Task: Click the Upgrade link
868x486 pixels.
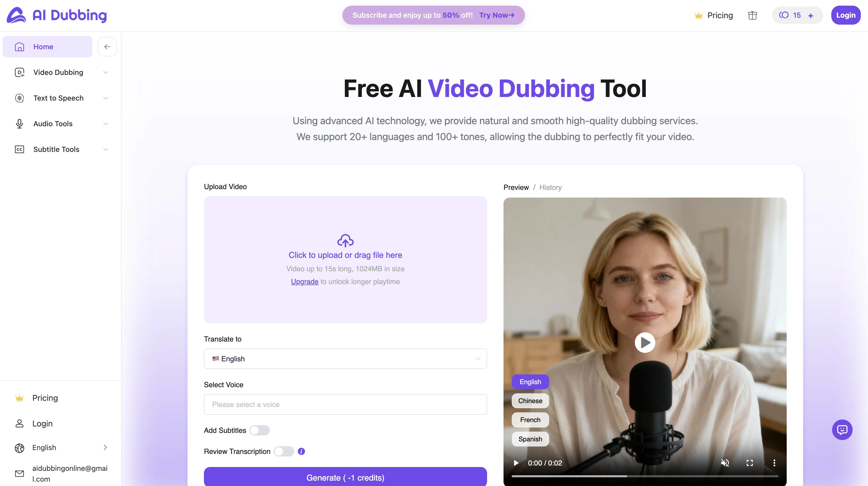Action: (304, 281)
